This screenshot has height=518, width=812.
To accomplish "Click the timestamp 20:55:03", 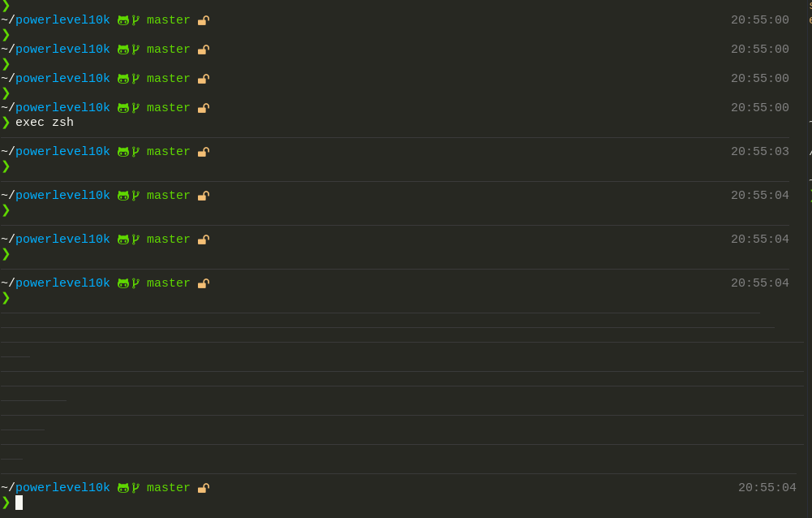I will pyautogui.click(x=760, y=151).
